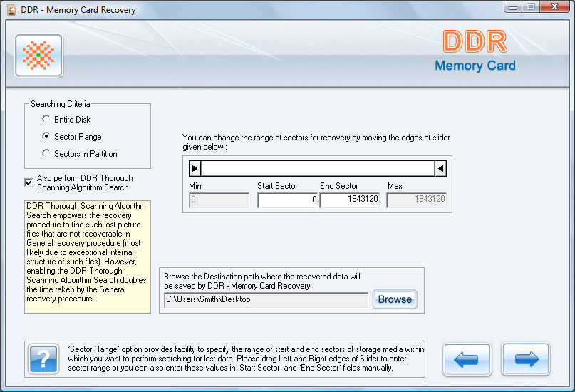
Task: Click the disabled Max value field
Action: tap(417, 200)
